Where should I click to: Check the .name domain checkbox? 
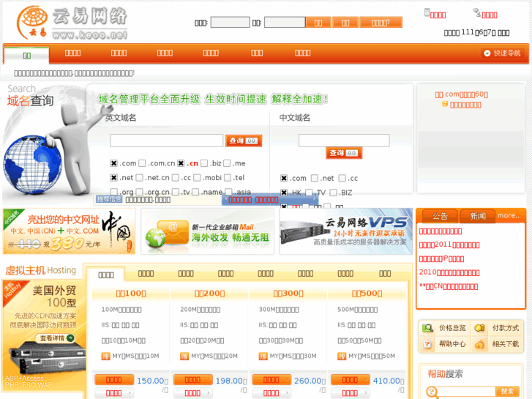(195, 193)
